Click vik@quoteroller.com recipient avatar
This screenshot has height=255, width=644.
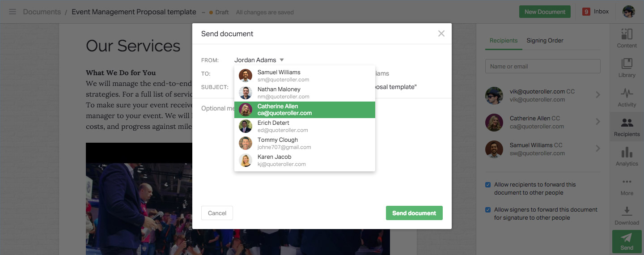click(x=494, y=96)
